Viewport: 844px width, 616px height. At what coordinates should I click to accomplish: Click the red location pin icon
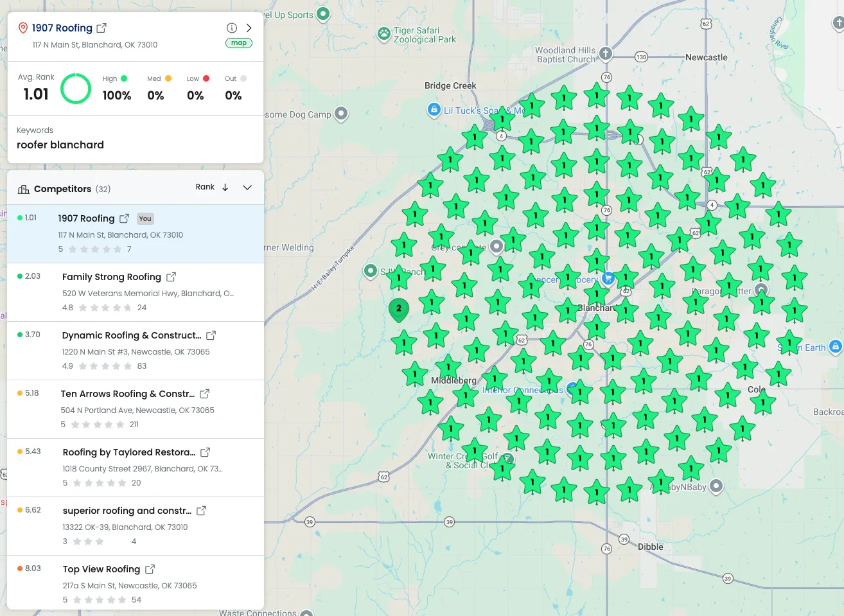[x=23, y=28]
